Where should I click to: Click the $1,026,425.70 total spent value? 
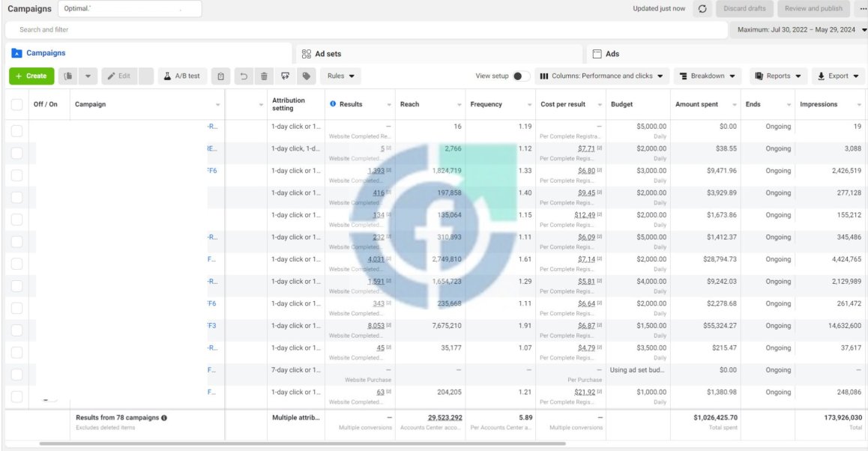tap(715, 418)
